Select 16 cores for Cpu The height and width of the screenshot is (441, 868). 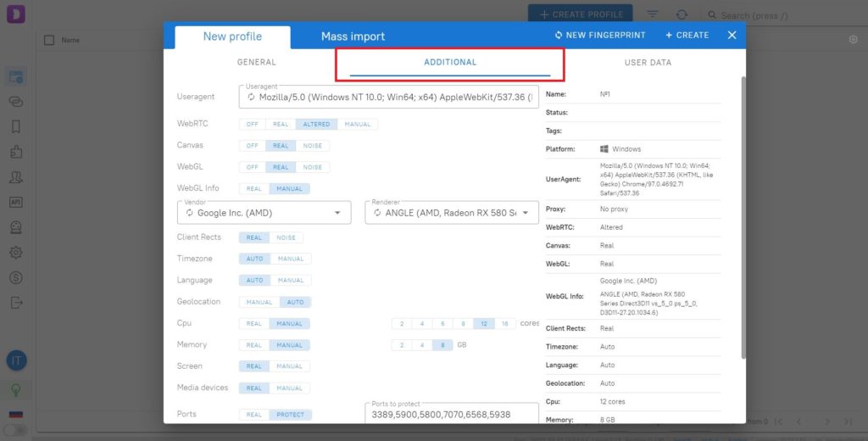(x=505, y=324)
